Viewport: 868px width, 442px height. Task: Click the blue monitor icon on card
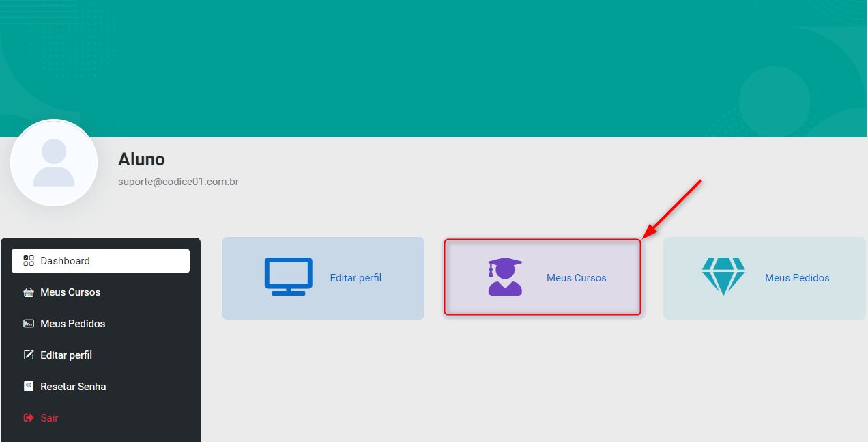pyautogui.click(x=288, y=277)
